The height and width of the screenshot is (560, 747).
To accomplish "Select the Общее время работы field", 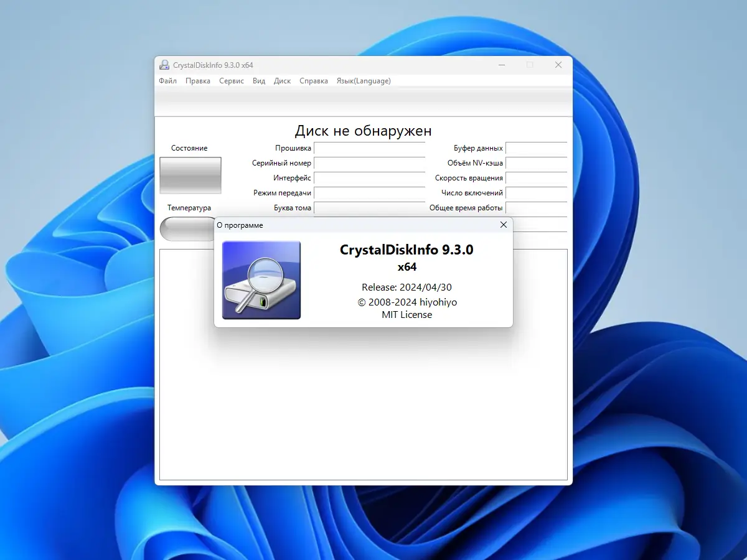I will pos(536,208).
